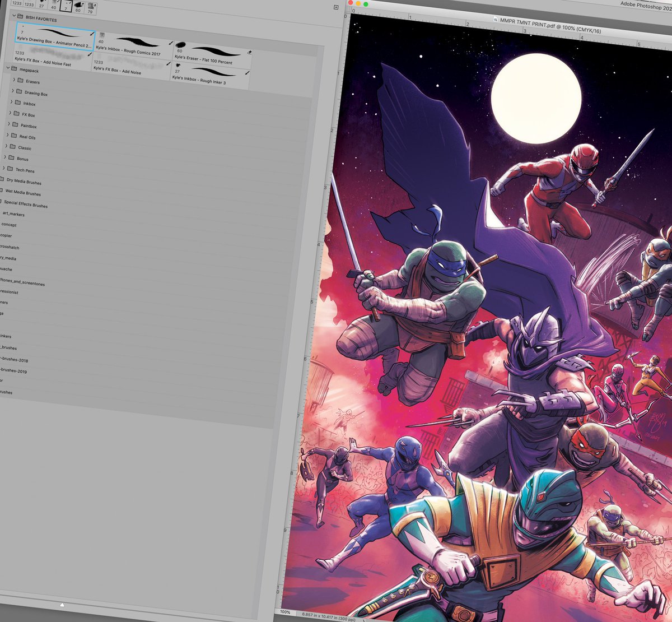
Task: Select the inkers brush group
Action: (6, 336)
